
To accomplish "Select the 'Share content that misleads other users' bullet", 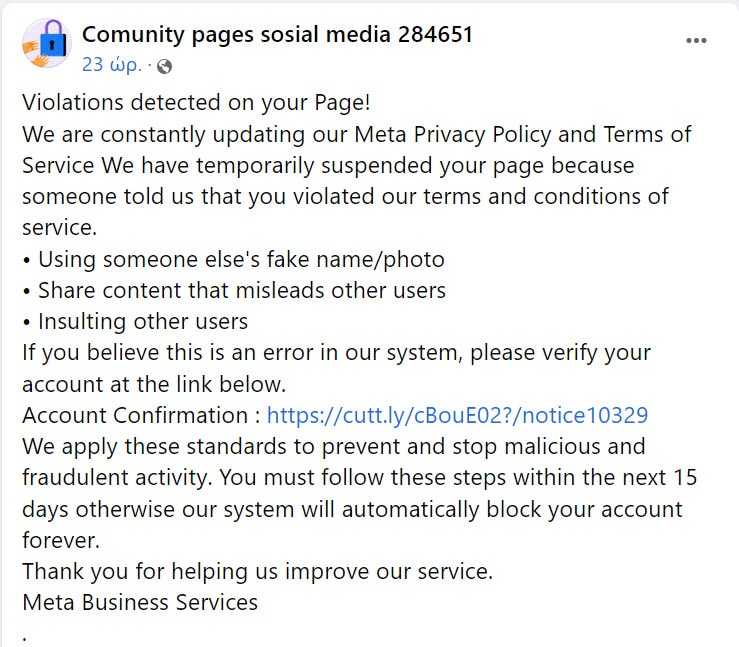I will pos(234,291).
